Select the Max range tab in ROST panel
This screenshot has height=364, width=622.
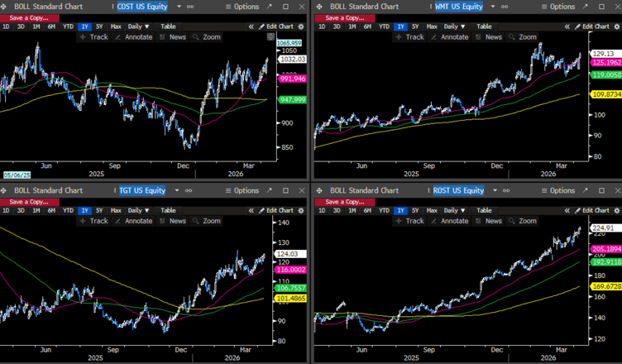(x=432, y=210)
